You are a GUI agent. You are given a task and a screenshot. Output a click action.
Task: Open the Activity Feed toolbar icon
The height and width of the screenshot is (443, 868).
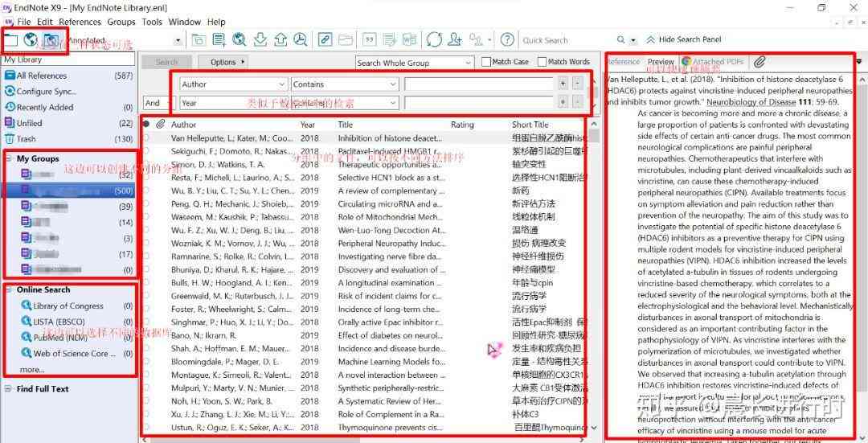click(476, 39)
